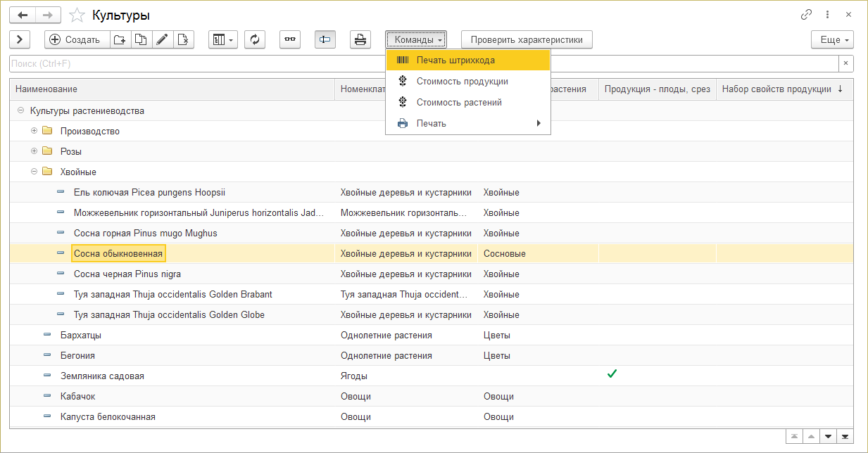The image size is (868, 453).
Task: Click the Создать button
Action: 77,39
